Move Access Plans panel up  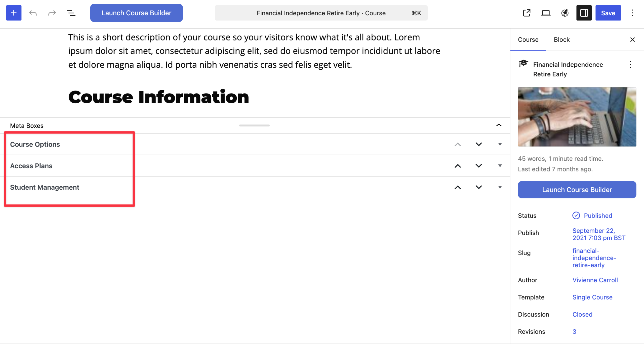458,166
